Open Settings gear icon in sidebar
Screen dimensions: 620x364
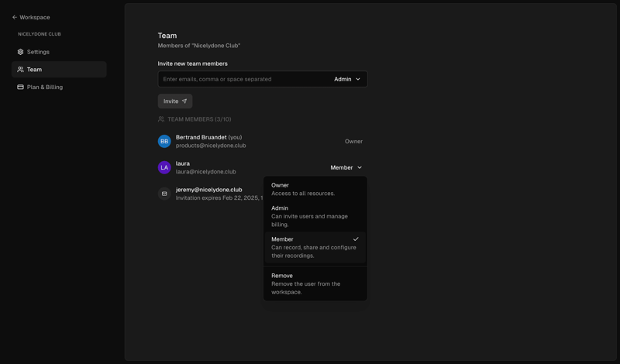pyautogui.click(x=21, y=52)
